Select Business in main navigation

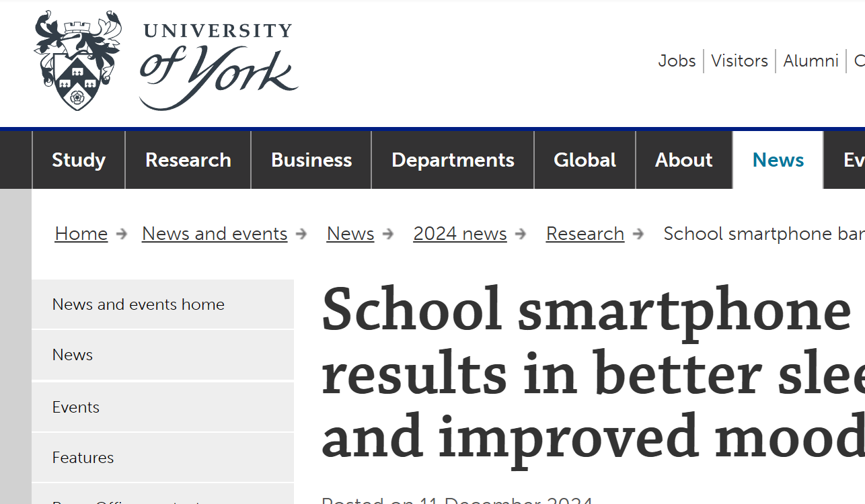click(311, 160)
